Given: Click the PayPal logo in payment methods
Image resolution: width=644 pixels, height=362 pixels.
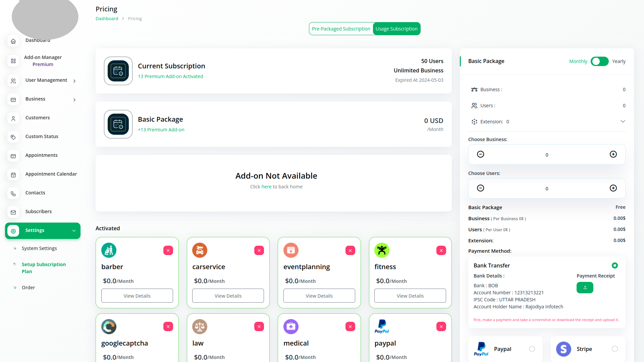Looking at the screenshot, I should tap(481, 349).
